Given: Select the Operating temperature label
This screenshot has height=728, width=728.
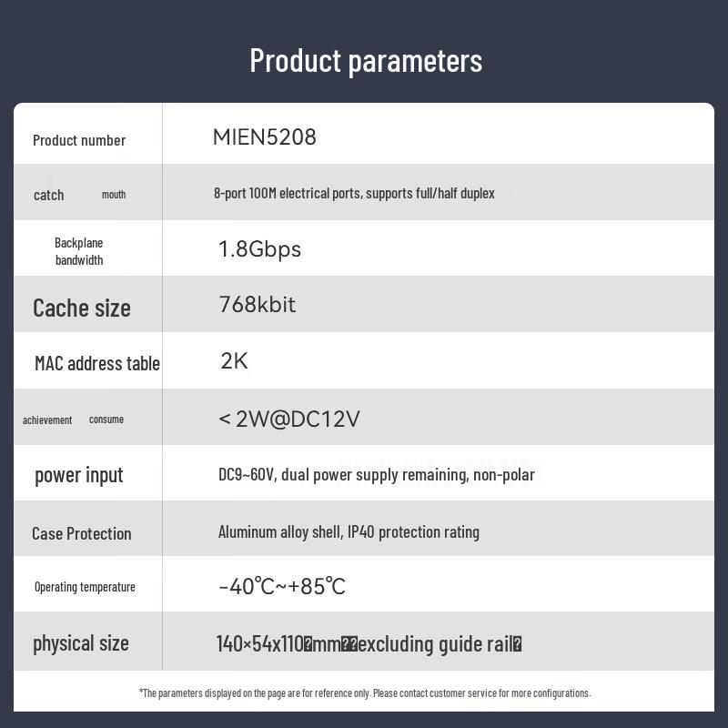Looking at the screenshot, I should 85,587.
